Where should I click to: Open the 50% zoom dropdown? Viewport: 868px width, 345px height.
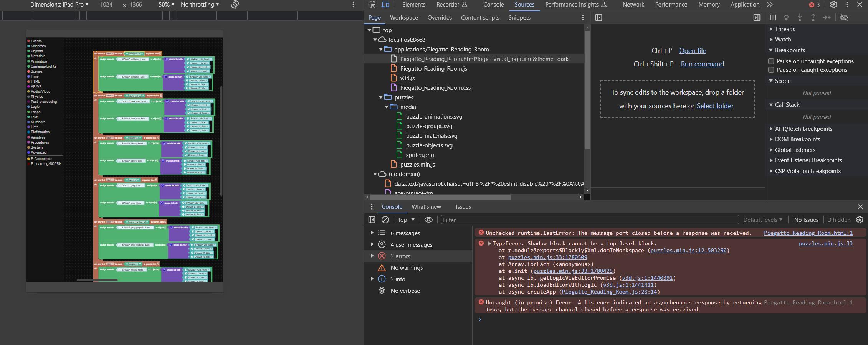[166, 5]
